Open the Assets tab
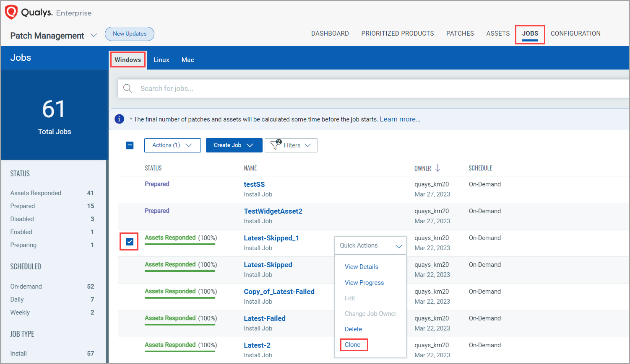 pos(498,34)
